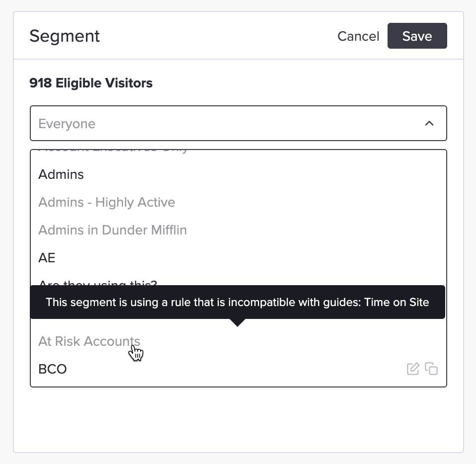
Task: Select the Admins - Highly Active segment
Action: [x=107, y=202]
